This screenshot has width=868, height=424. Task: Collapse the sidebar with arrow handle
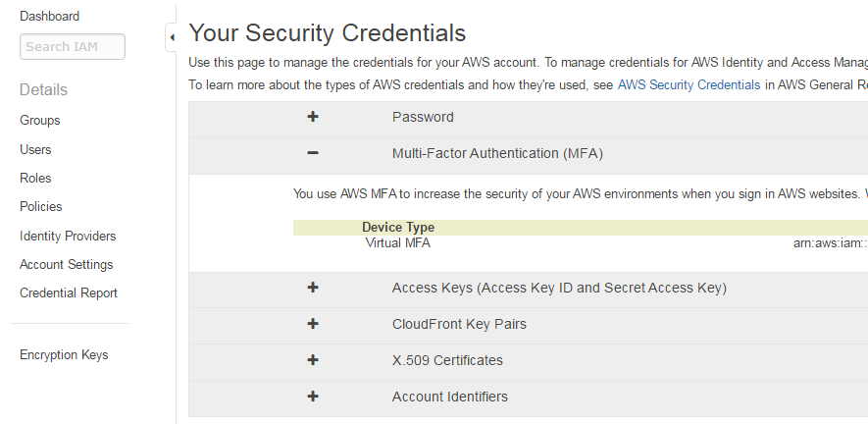click(171, 37)
